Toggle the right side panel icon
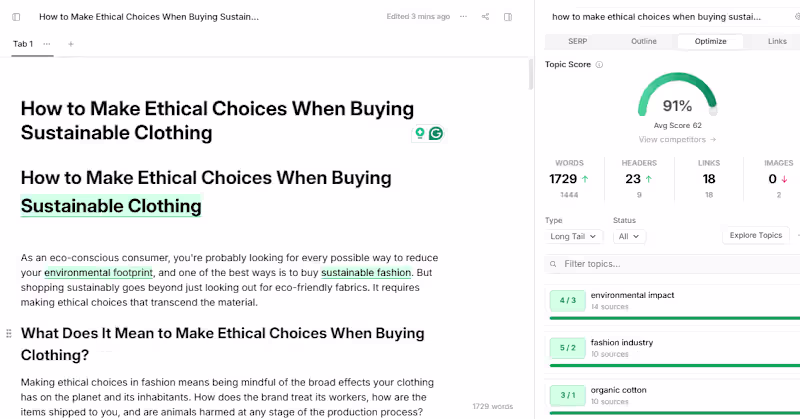800x419 pixels. pos(508,17)
